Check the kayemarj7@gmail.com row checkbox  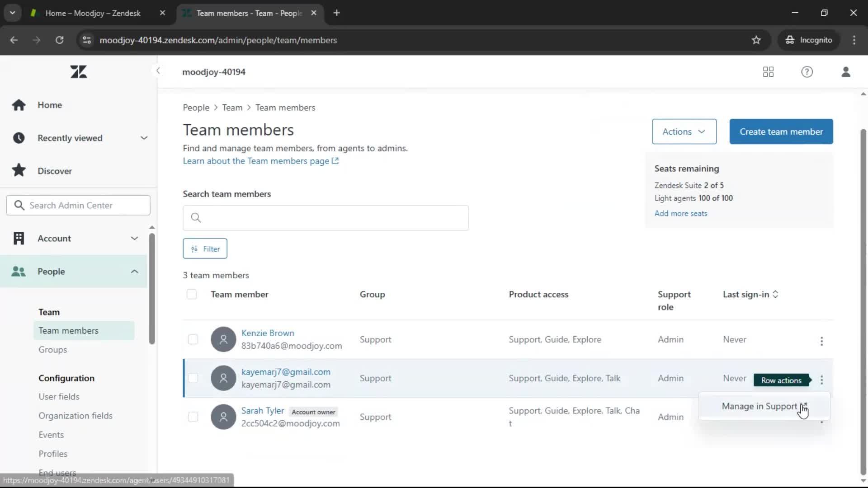(193, 378)
